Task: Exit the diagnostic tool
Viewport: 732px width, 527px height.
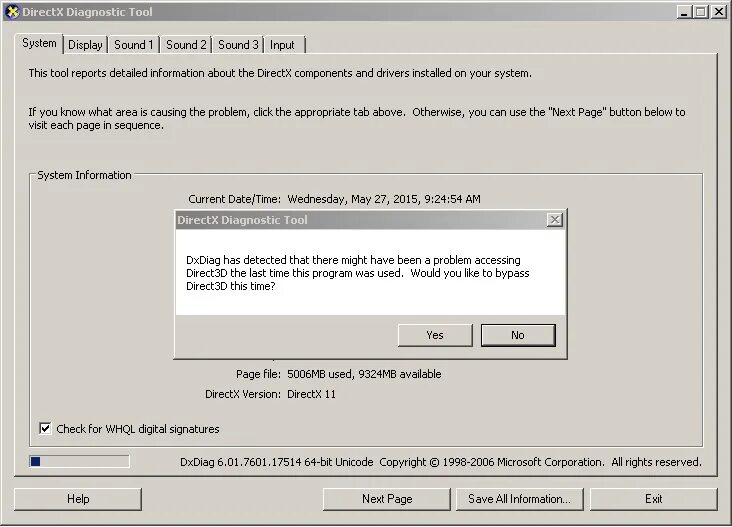Action: click(654, 499)
